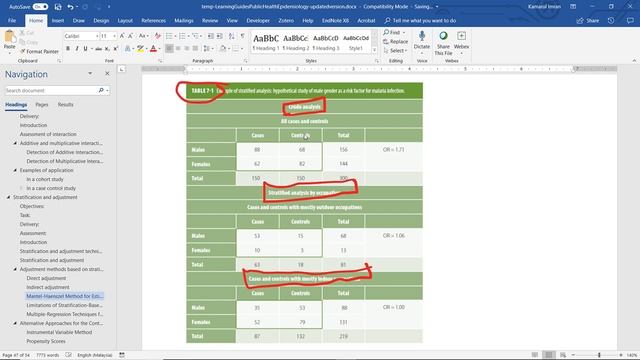Open Replace dialog
Screen dimensions: 640x360
click(x=396, y=41)
